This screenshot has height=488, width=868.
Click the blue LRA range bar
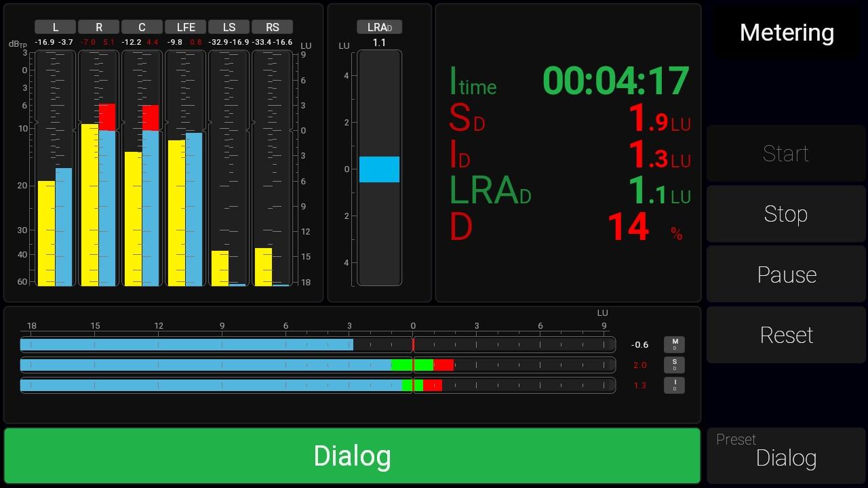[x=379, y=169]
